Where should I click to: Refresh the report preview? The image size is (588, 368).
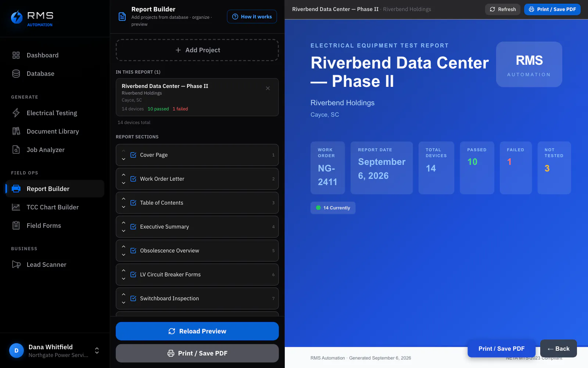click(503, 9)
